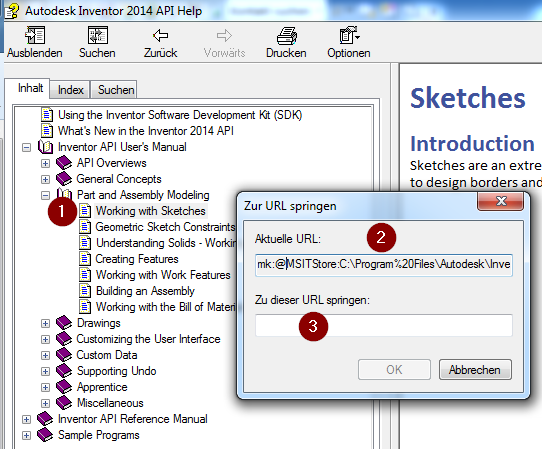Screen dimensions: 542x449
Task: Click the Customizing the User Interface book icon
Action: click(x=64, y=339)
